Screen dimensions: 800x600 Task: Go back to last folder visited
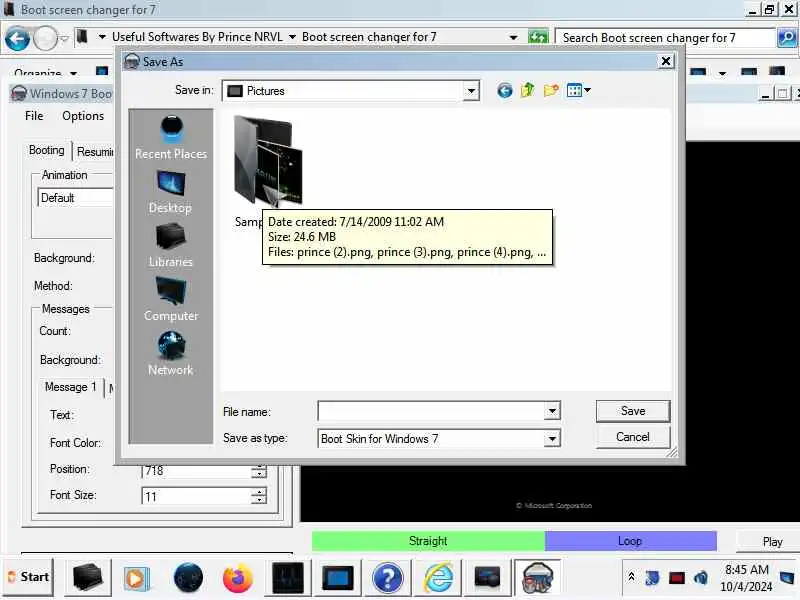tap(505, 91)
